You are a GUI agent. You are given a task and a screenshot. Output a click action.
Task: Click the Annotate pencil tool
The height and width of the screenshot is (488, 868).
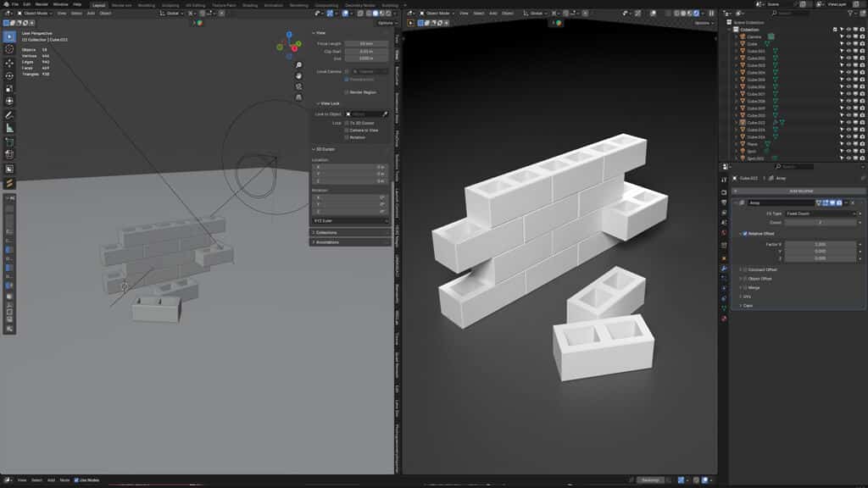pyautogui.click(x=9, y=114)
